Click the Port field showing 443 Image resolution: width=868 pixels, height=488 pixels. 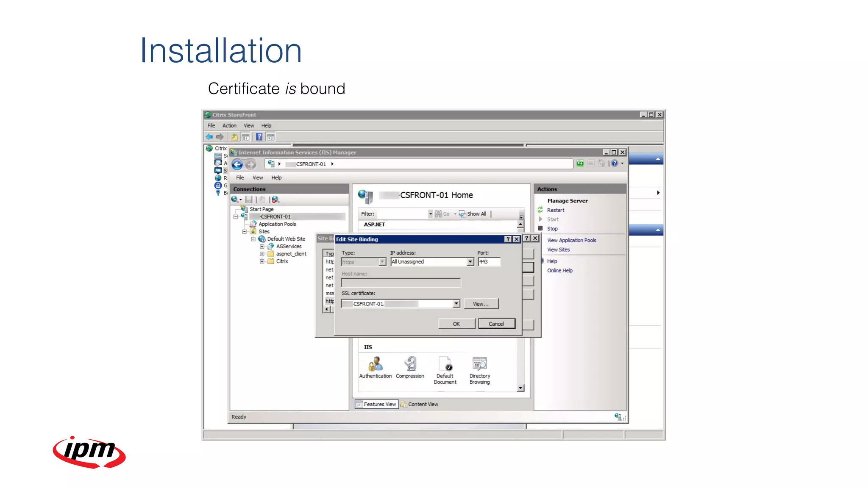coord(489,262)
